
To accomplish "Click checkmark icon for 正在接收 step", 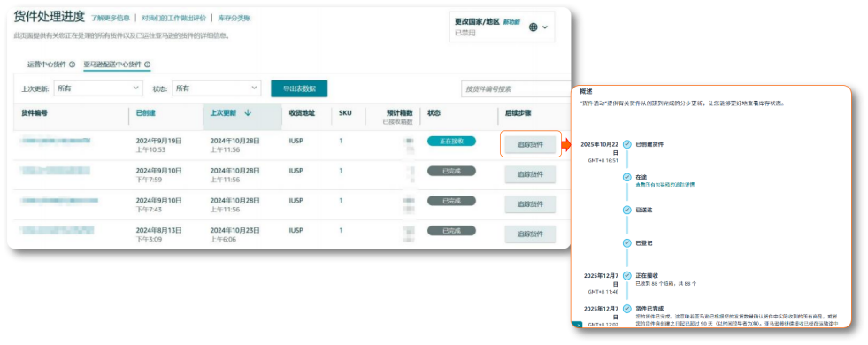I will tap(626, 275).
